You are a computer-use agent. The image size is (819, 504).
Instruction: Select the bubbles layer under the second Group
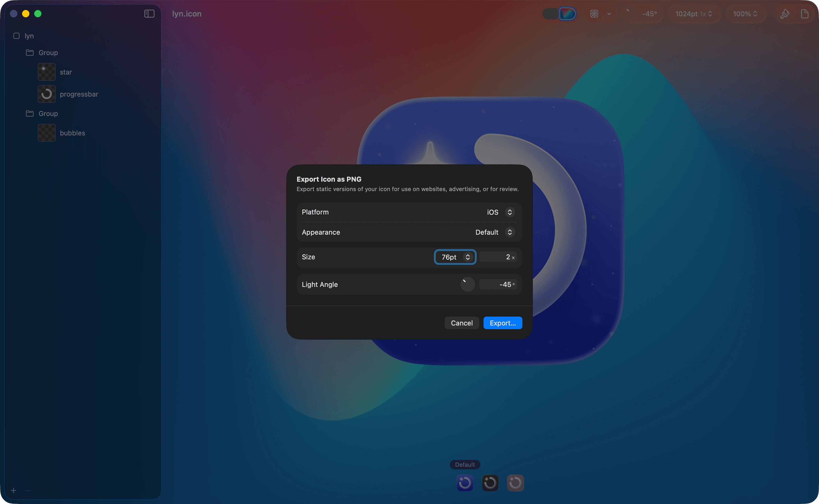point(72,133)
